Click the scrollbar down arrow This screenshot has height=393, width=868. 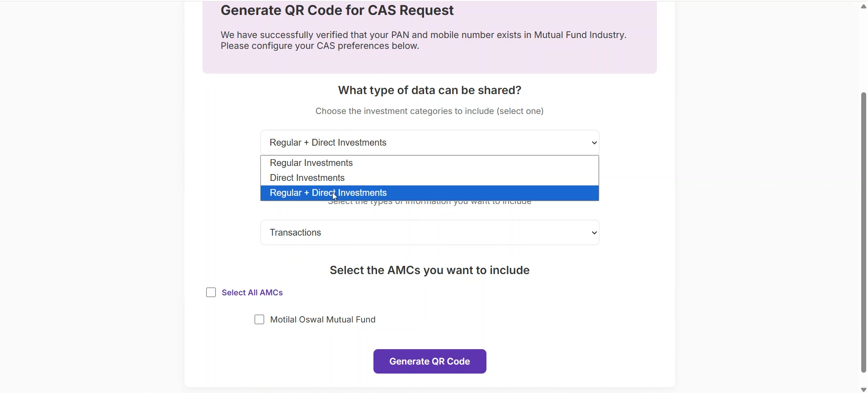(863, 389)
